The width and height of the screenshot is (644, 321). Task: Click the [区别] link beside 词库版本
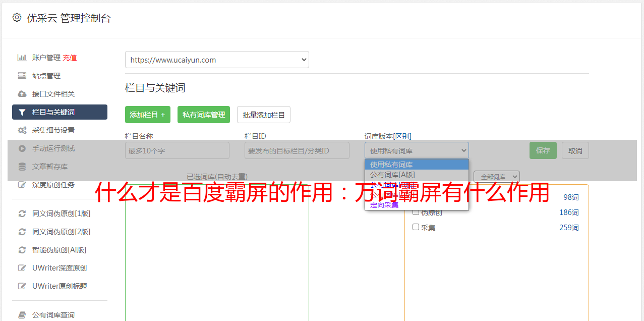pyautogui.click(x=402, y=136)
